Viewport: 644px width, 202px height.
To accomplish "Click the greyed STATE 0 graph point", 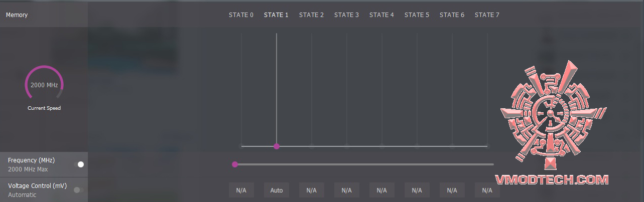I will point(241,146).
